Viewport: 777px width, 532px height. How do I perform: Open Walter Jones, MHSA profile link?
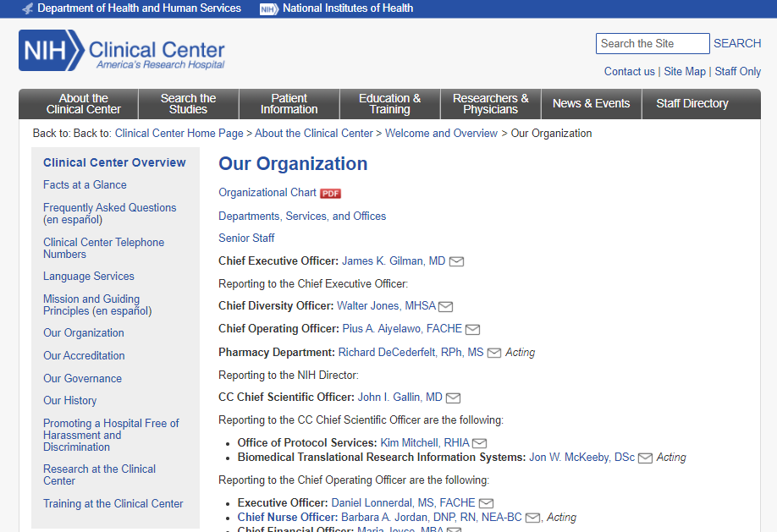point(387,305)
